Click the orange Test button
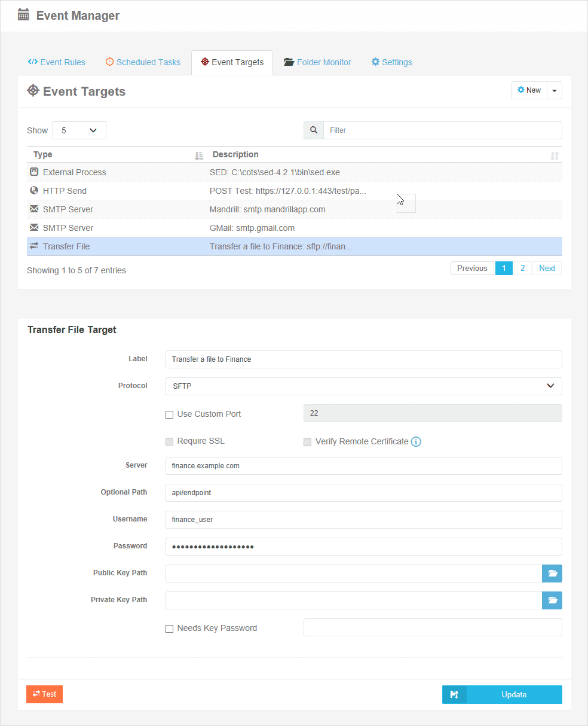This screenshot has height=726, width=588. click(x=45, y=694)
